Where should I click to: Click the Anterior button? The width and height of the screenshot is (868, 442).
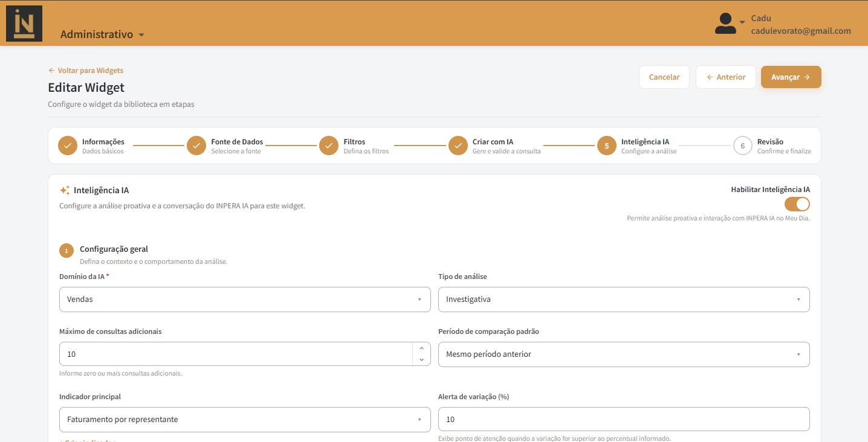[x=726, y=77]
